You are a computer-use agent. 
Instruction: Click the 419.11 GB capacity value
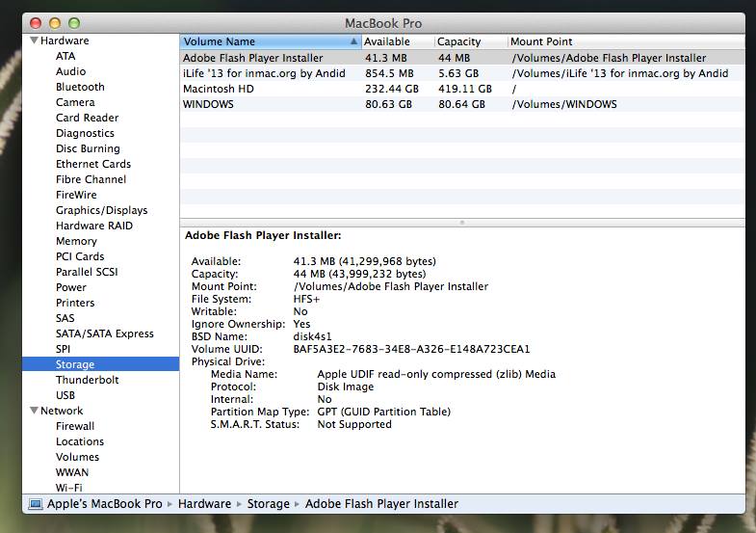tap(465, 89)
